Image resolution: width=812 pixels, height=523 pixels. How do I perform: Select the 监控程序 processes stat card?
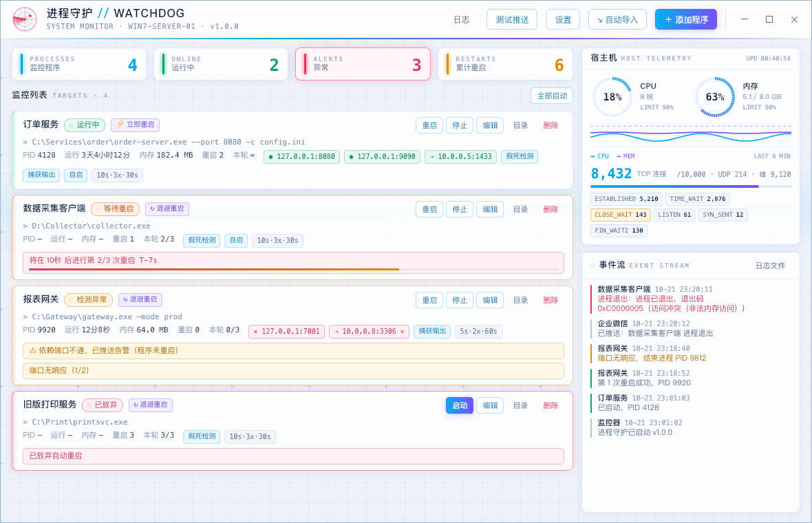point(80,64)
